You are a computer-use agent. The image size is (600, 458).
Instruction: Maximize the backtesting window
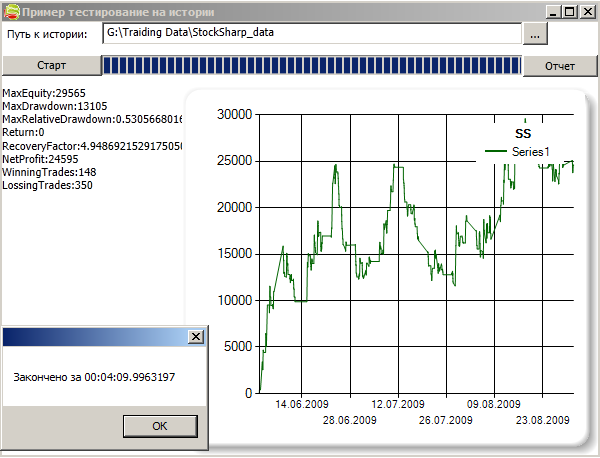pyautogui.click(x=569, y=11)
